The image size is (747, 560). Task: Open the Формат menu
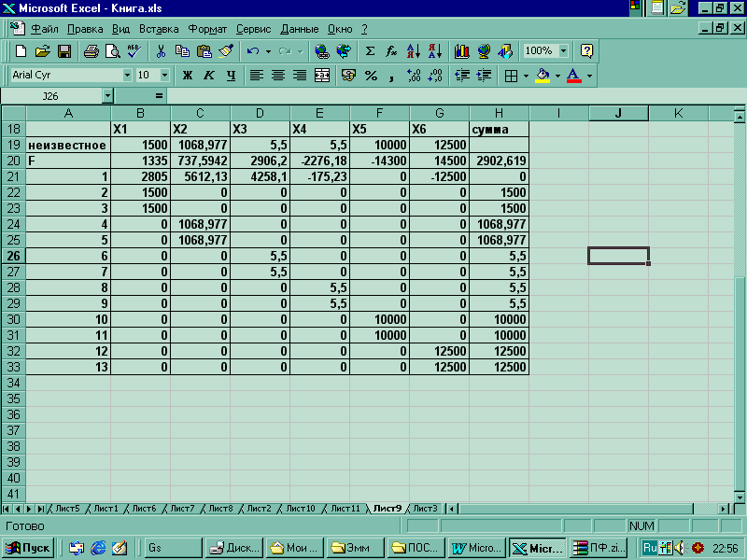coord(207,29)
